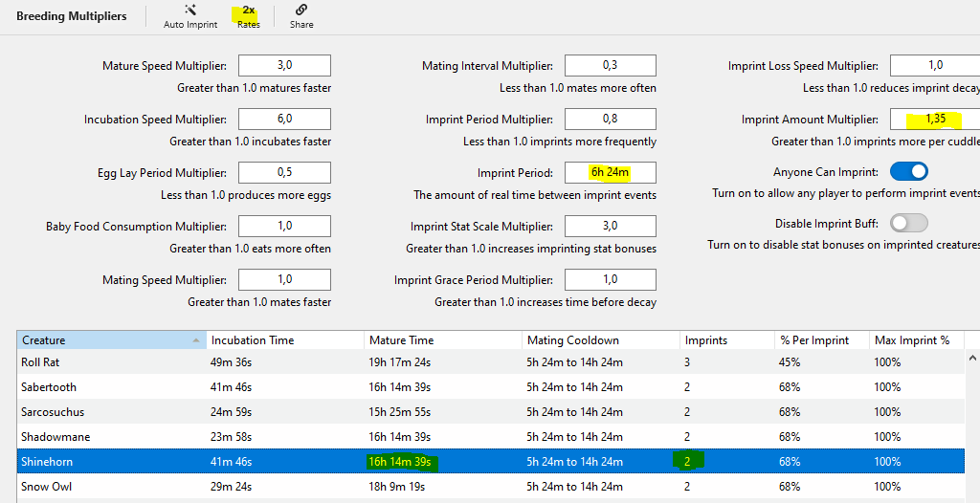This screenshot has height=503, width=980.
Task: Select the Shinehorn row
Action: point(491,462)
